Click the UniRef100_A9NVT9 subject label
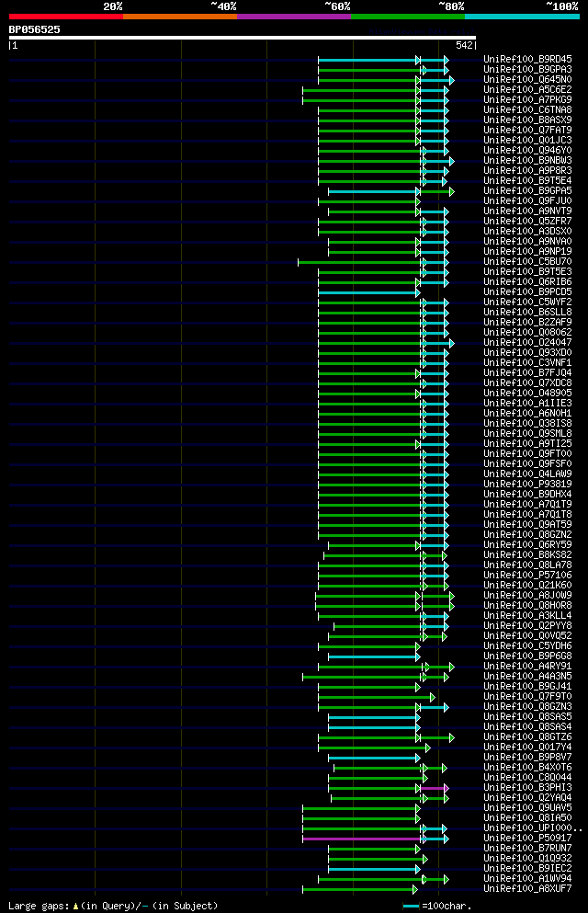This screenshot has height=913, width=588. click(x=527, y=211)
